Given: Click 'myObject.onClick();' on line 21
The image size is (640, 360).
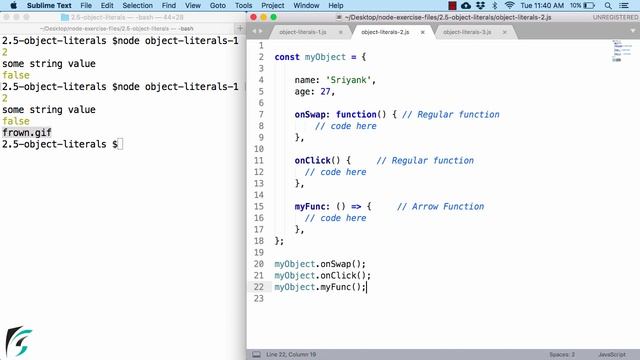Looking at the screenshot, I should click(322, 275).
